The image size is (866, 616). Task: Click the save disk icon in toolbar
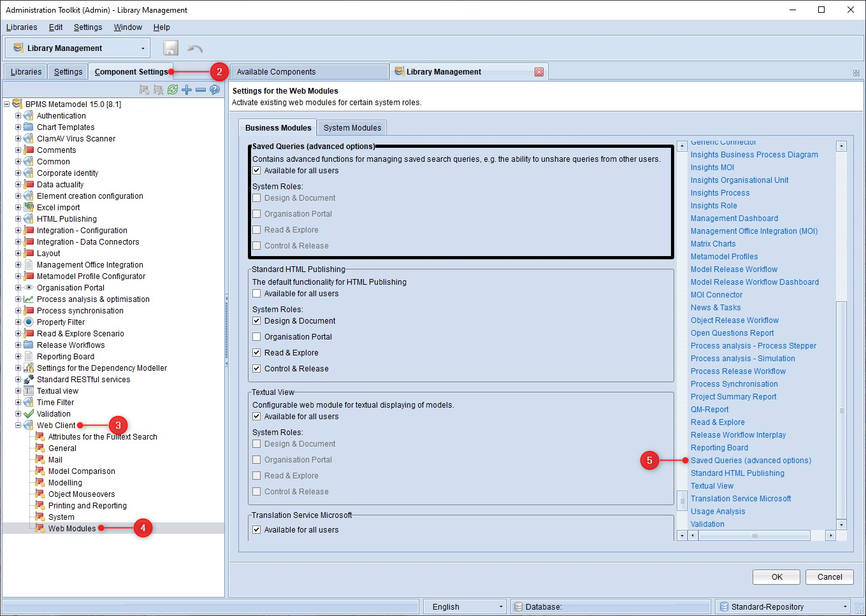[x=170, y=48]
